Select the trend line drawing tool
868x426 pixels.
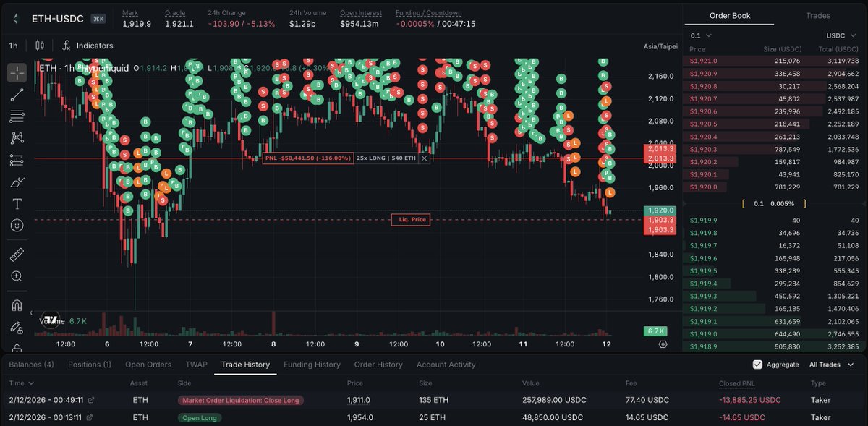(x=17, y=94)
